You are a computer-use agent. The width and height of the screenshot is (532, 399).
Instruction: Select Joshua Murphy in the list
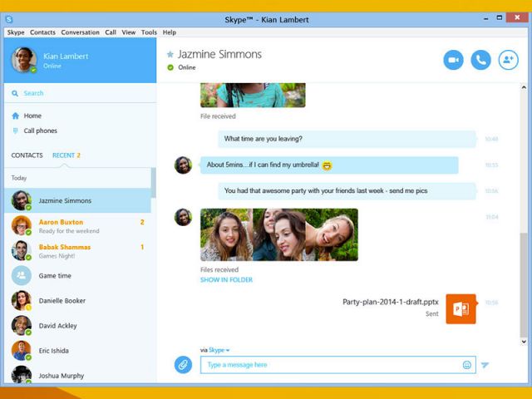point(77,374)
